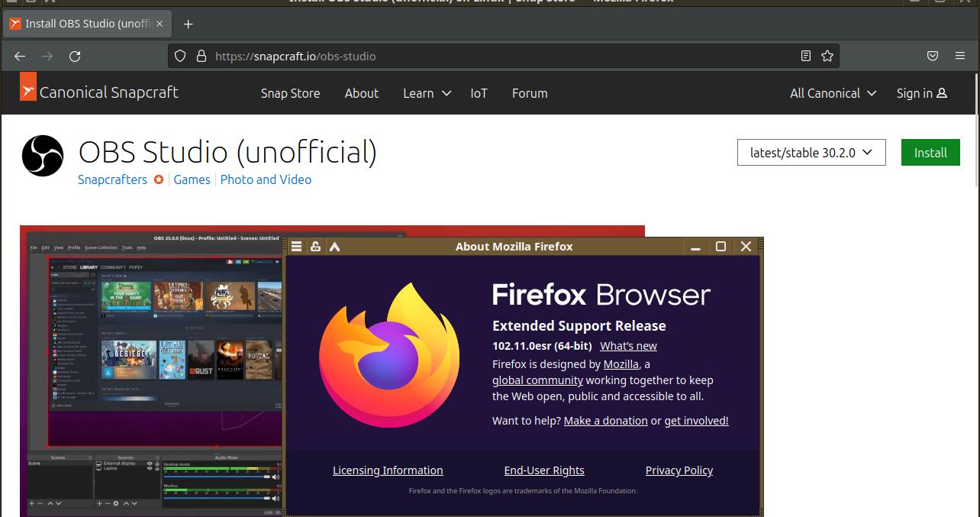Follow the global community link

[537, 380]
